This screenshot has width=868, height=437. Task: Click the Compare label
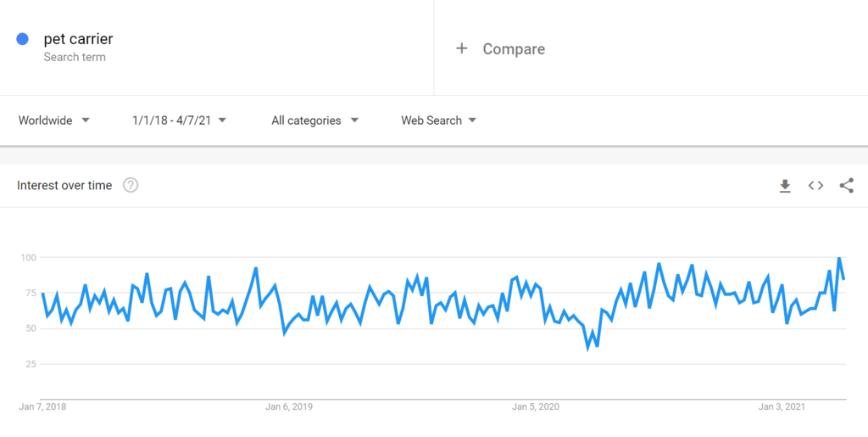tap(514, 49)
